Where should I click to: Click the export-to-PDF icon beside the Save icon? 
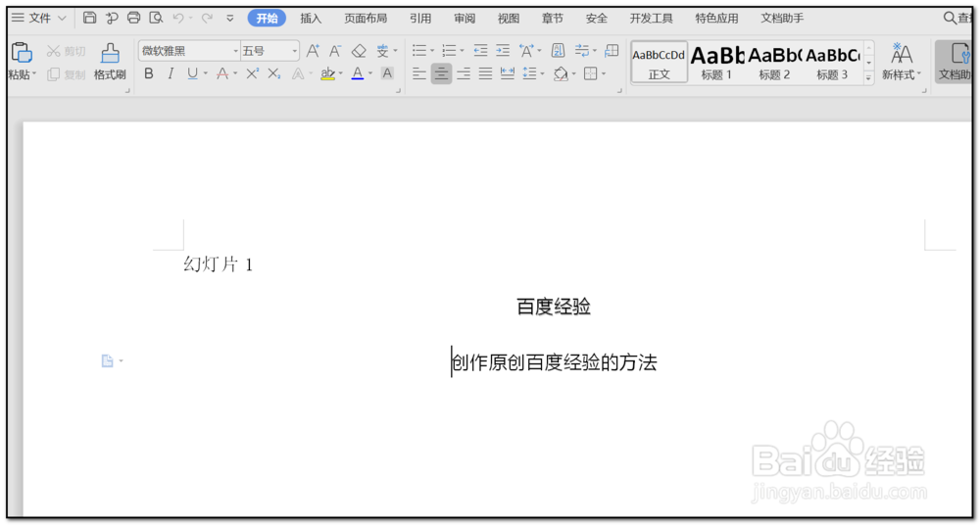click(112, 19)
